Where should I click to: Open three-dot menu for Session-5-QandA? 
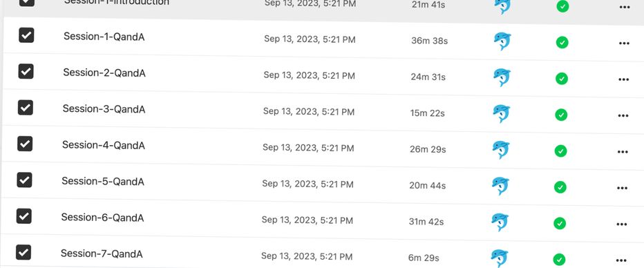tap(622, 188)
